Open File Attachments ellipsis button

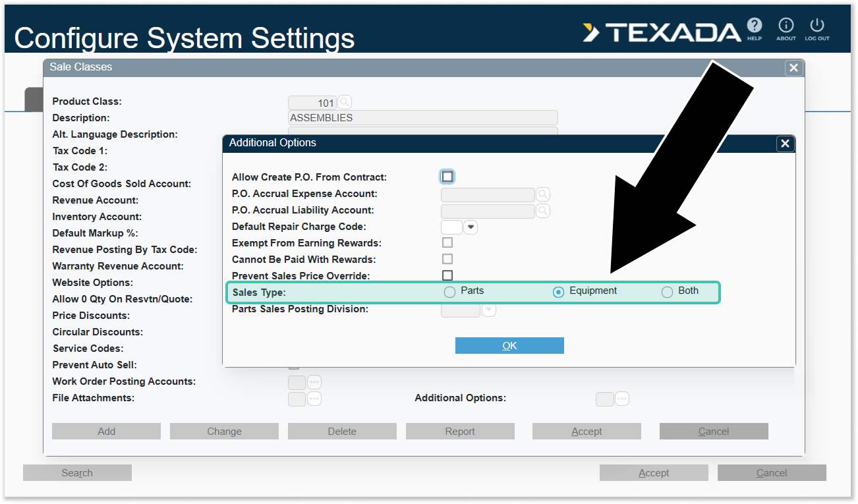(314, 399)
